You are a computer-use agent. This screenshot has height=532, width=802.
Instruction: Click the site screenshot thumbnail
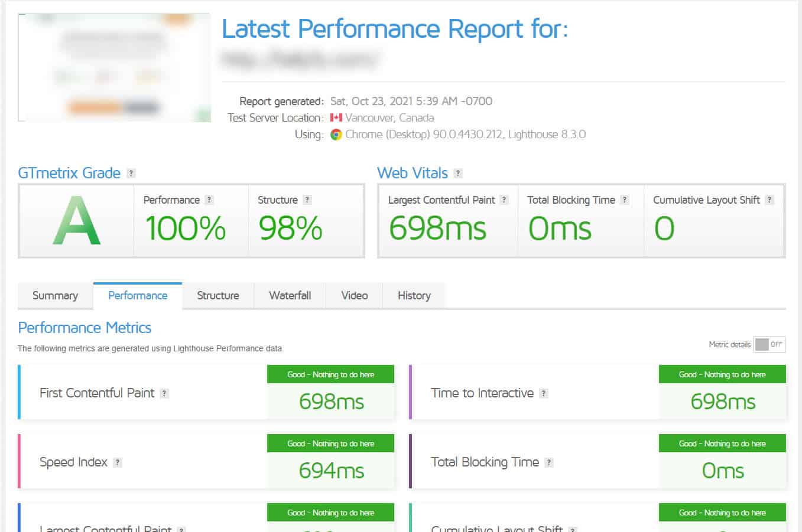coord(114,68)
